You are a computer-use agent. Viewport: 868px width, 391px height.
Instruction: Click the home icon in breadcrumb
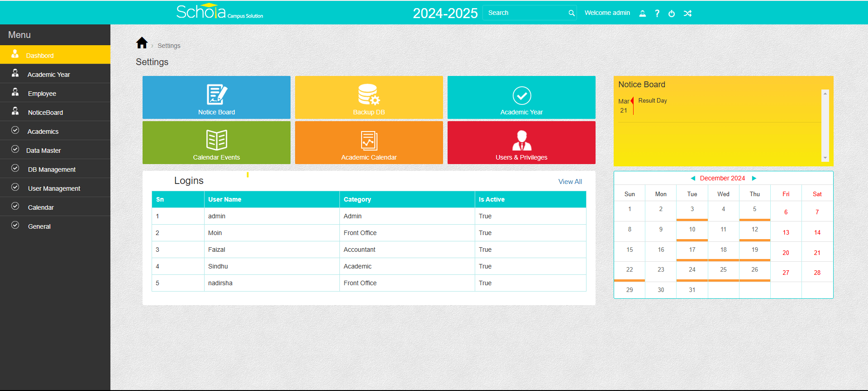142,43
